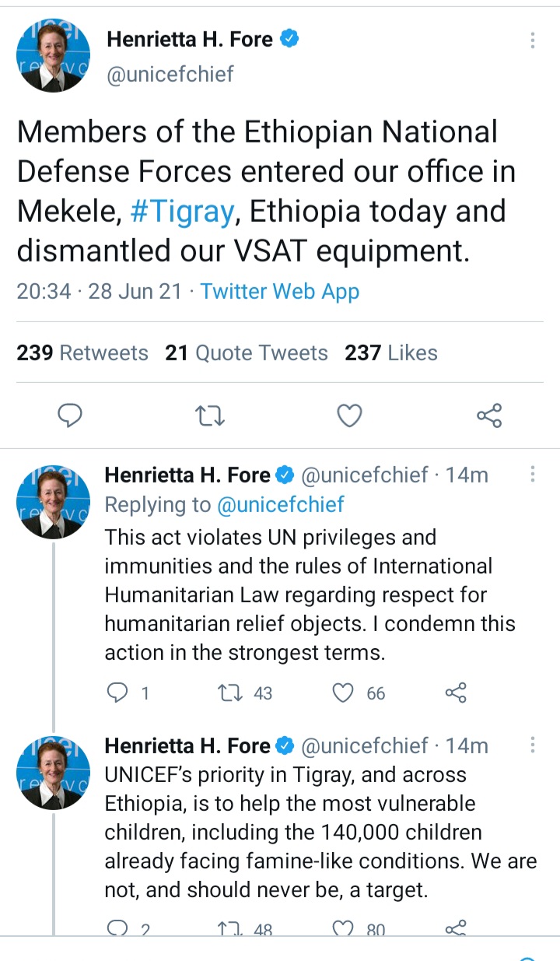This screenshot has width=560, height=961.
Task: Open more options on 'This act violates' reply
Action: point(533,474)
